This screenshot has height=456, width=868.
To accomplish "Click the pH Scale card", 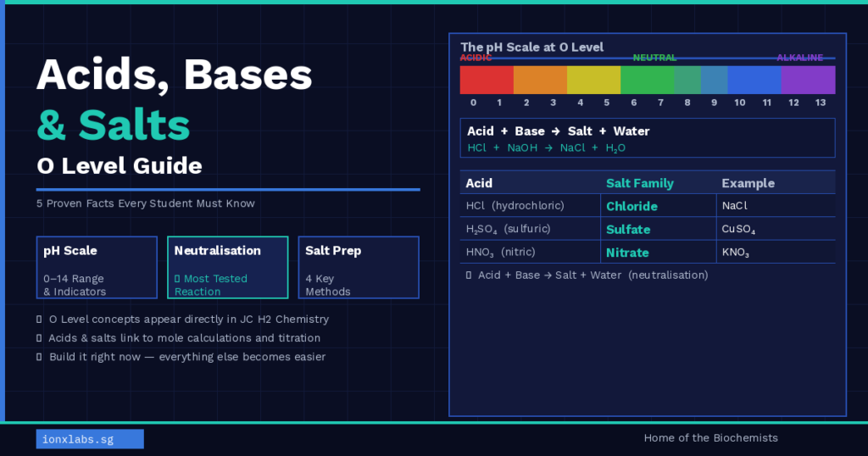I will point(97,267).
